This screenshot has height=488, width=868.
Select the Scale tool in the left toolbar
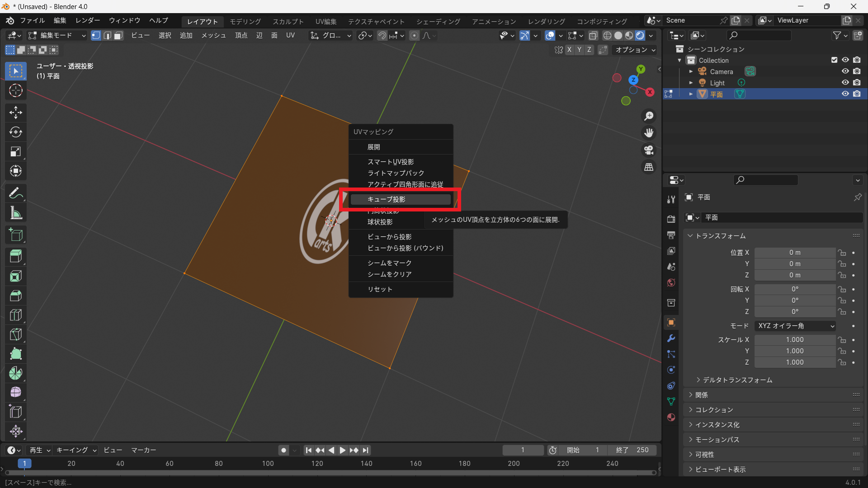click(x=15, y=151)
